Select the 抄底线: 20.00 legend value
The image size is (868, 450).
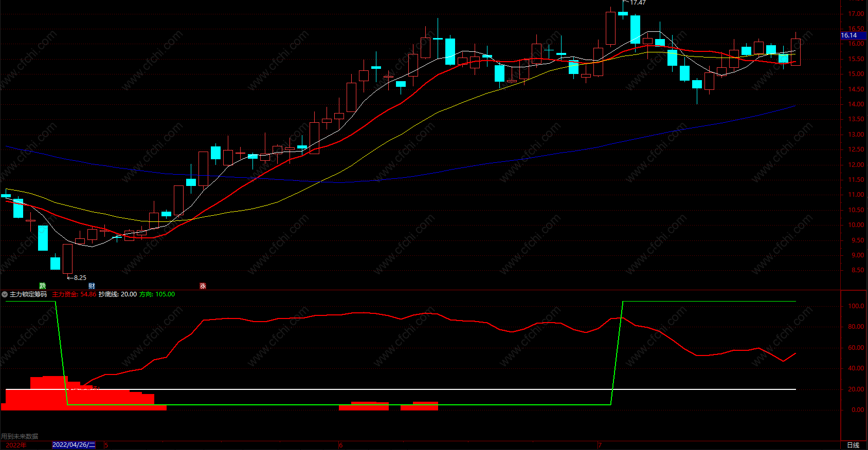pos(118,294)
